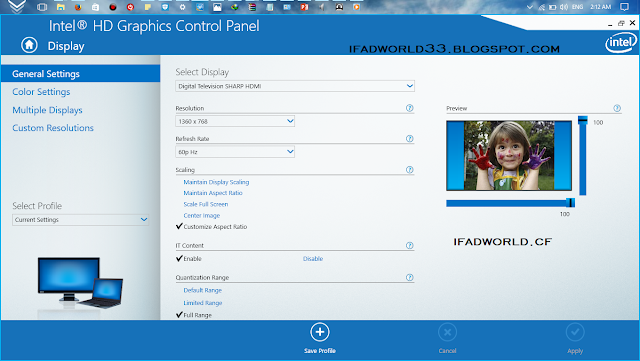The image size is (640, 361).
Task: Launch Firefox from the taskbar
Action: pyautogui.click(x=78, y=7)
